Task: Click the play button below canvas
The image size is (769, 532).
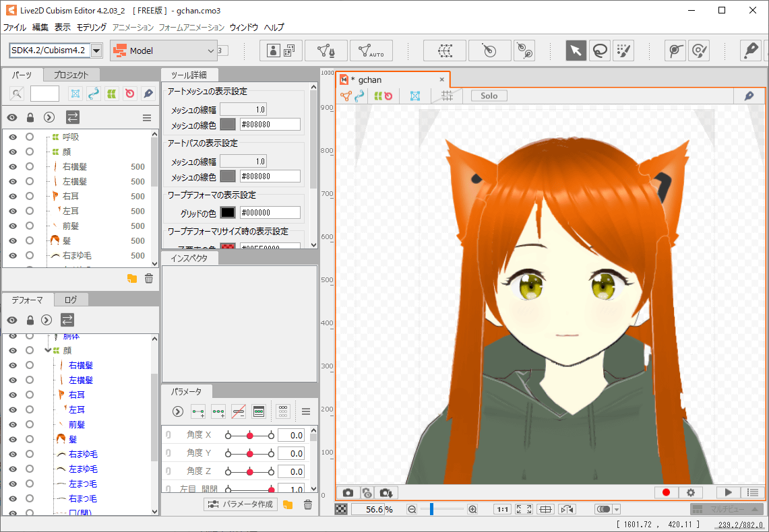Action: [728, 493]
